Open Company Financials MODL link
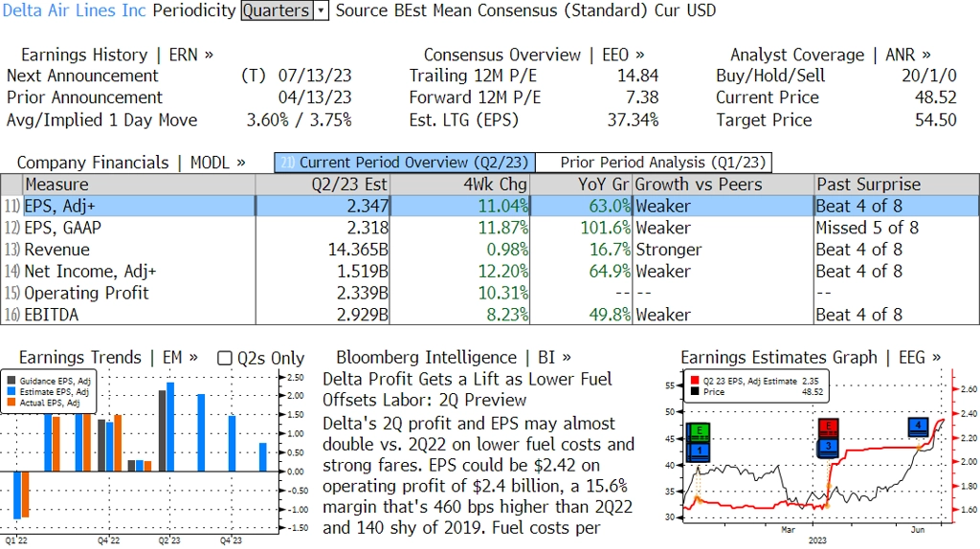 pos(130,163)
